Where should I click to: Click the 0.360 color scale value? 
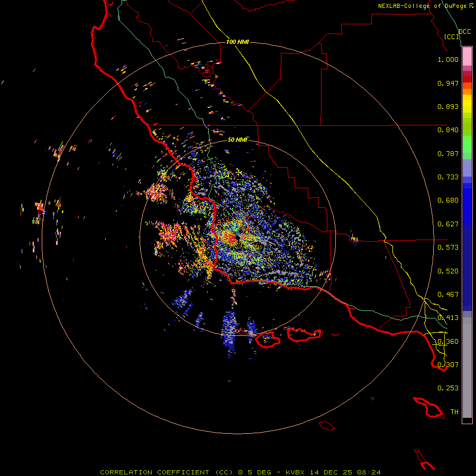point(448,342)
